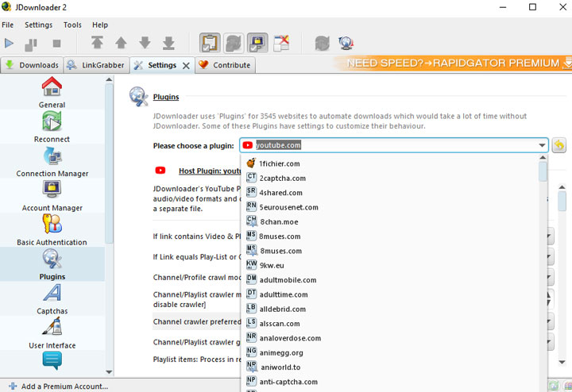Screen dimensions: 572x392
Task: Open speech bubble settings section icon
Action: click(52, 361)
